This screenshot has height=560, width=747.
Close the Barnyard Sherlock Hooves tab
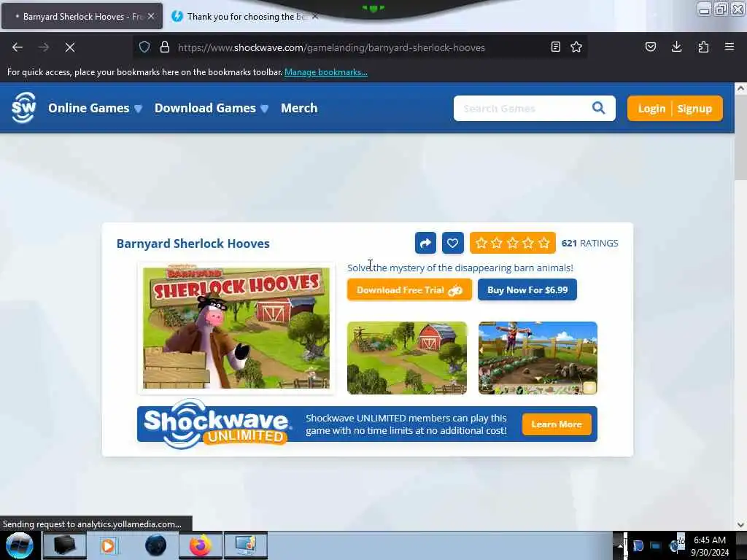pos(151,16)
